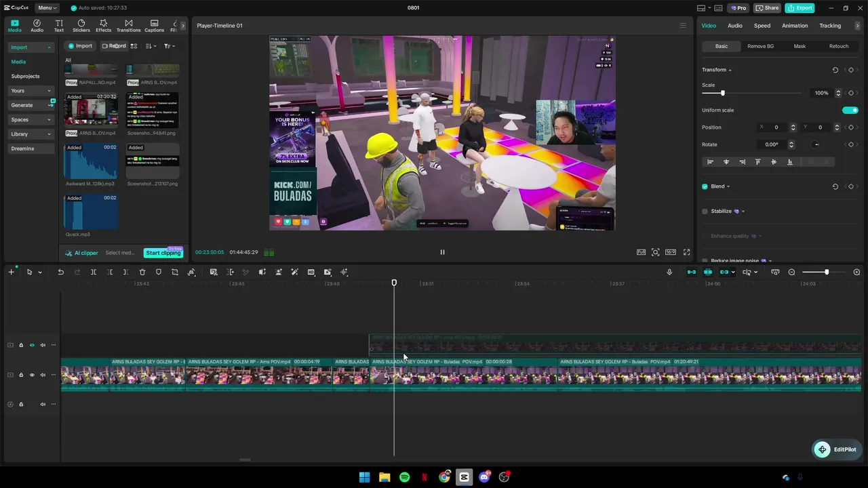Mute the upper video track audio
868x488 pixels.
(x=43, y=345)
